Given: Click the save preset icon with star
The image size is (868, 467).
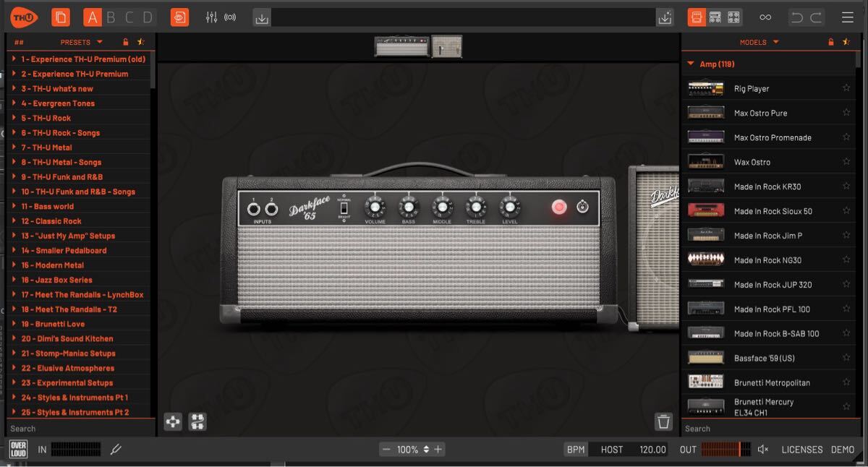Looking at the screenshot, I should click(665, 18).
